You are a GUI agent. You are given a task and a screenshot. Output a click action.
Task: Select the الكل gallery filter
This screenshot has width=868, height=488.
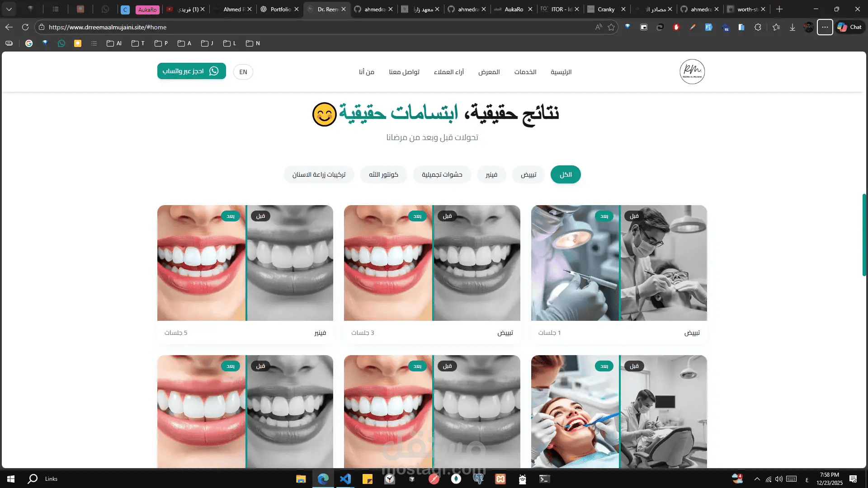tap(566, 174)
